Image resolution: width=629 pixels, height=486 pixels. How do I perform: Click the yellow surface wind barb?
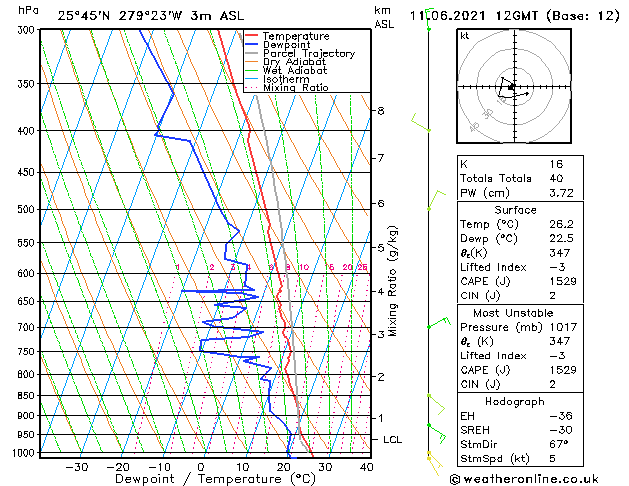tap(434, 463)
